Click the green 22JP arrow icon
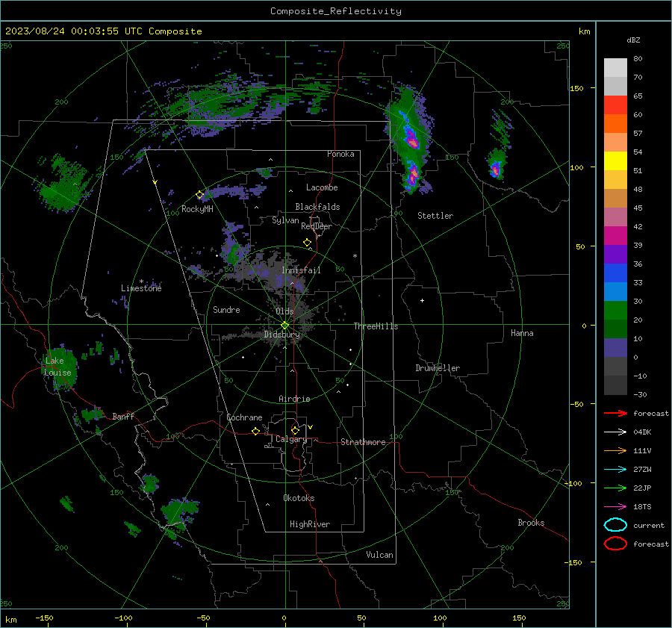 [x=615, y=488]
